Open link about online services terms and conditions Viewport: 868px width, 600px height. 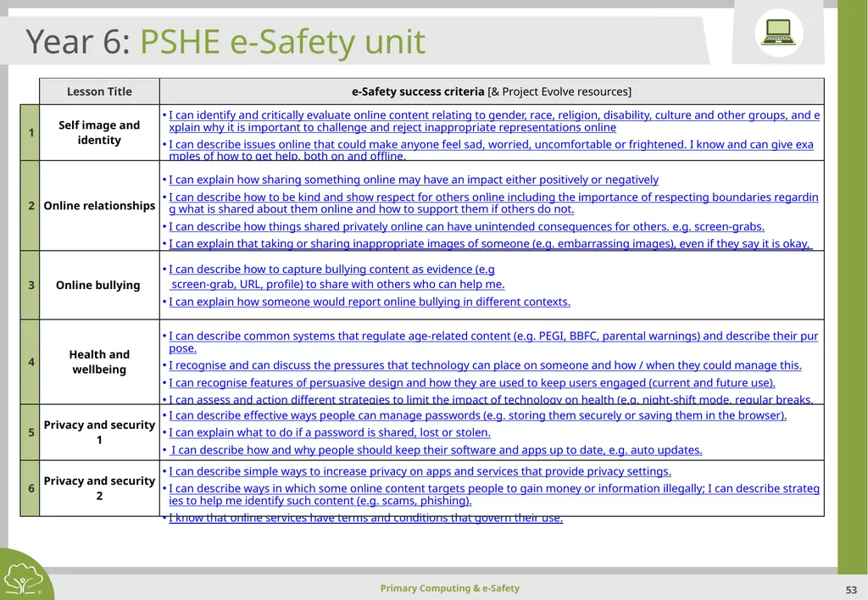365,518
